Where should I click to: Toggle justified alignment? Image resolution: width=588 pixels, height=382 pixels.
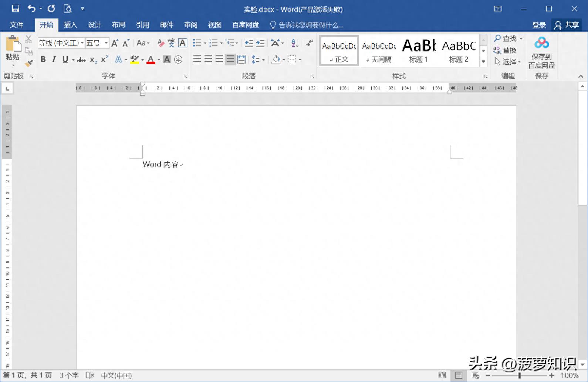230,59
